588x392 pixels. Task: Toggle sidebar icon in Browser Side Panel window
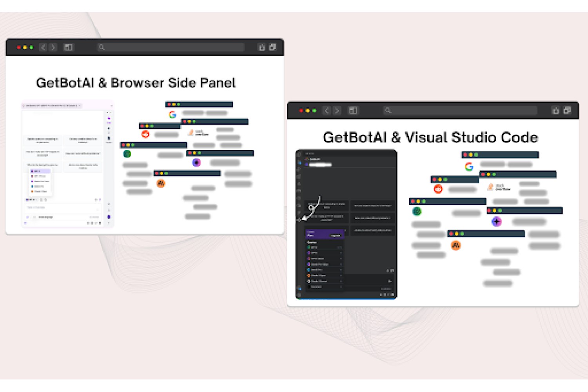(69, 47)
